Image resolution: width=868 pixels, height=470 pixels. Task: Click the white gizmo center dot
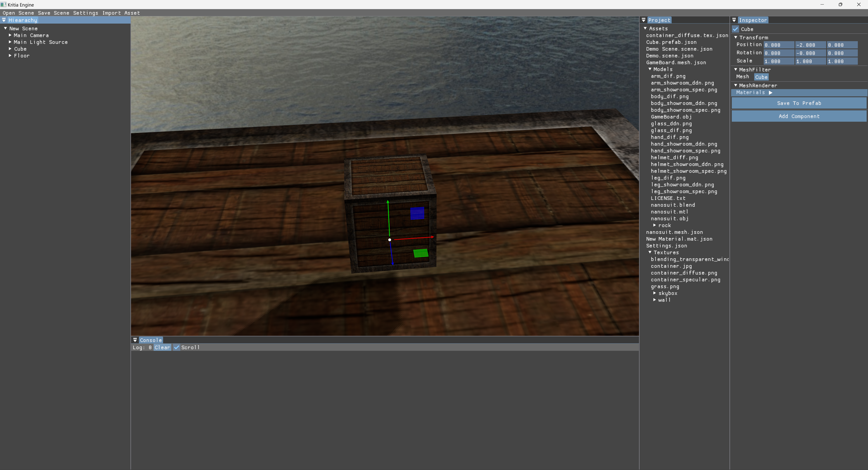[390, 240]
